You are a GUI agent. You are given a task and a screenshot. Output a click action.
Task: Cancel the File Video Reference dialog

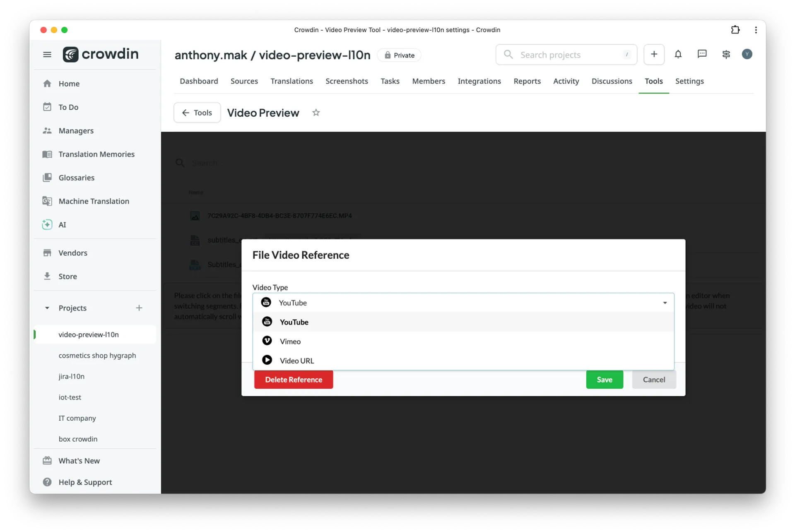pos(654,380)
